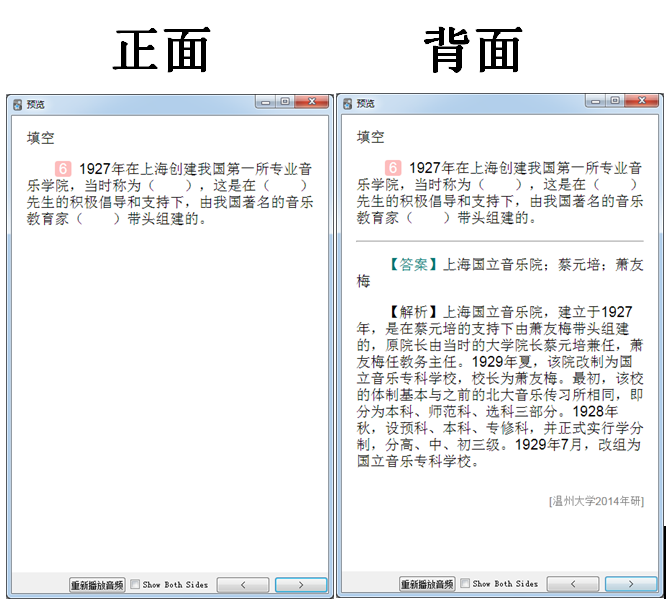The height and width of the screenshot is (608, 670).
Task: Click the 【答案】 label in right window
Action: click(414, 264)
